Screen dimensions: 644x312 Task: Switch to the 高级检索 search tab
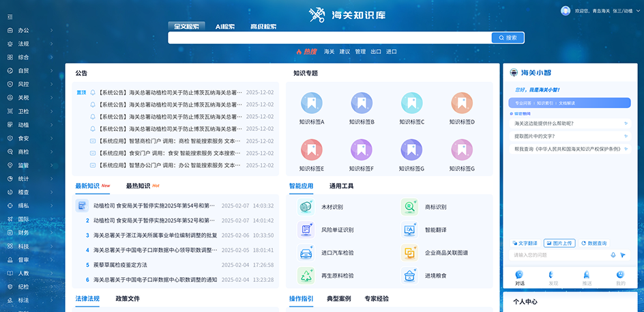(x=263, y=27)
